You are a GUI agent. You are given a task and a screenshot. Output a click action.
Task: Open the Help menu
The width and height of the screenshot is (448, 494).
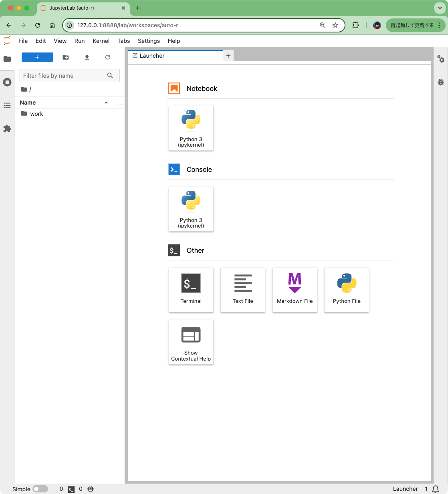tap(174, 41)
